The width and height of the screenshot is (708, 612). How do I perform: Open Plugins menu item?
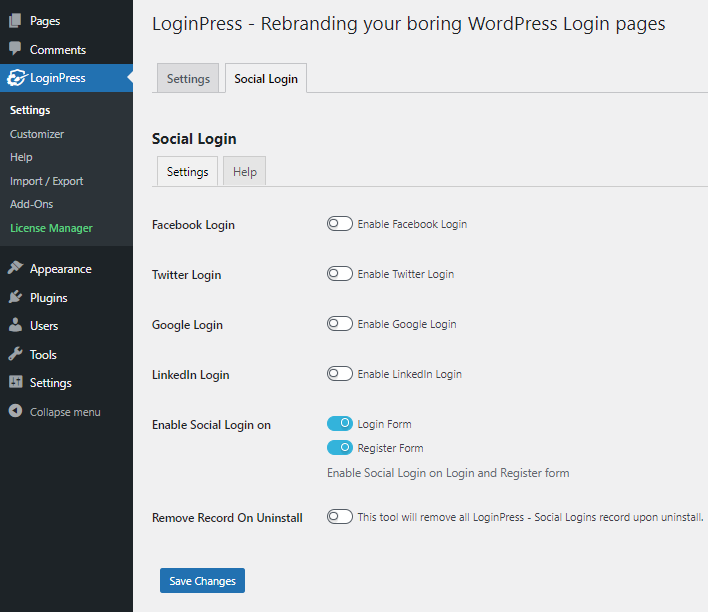coord(66,298)
